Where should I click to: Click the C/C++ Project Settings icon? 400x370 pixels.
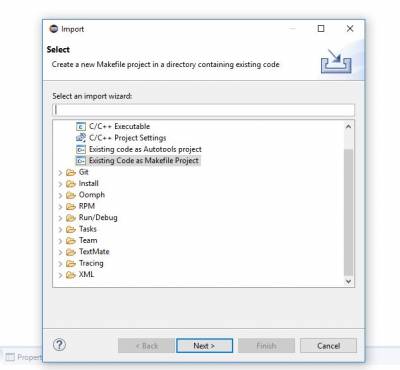pyautogui.click(x=81, y=138)
